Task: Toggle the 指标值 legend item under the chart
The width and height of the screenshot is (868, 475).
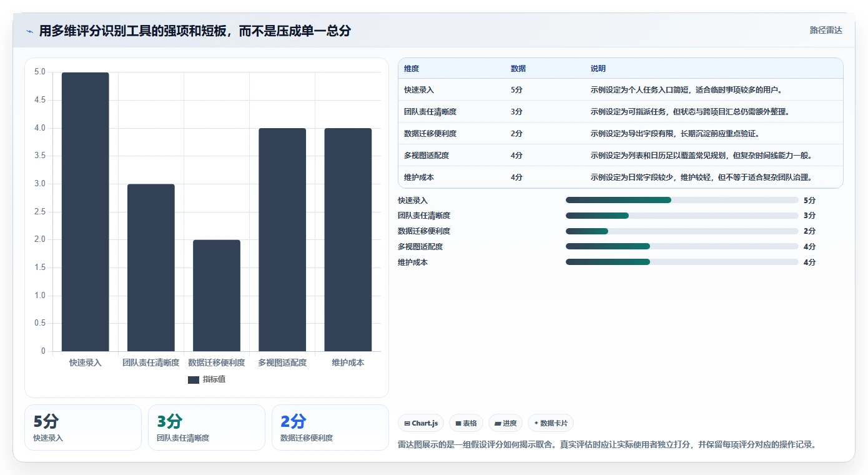Action: click(x=207, y=379)
